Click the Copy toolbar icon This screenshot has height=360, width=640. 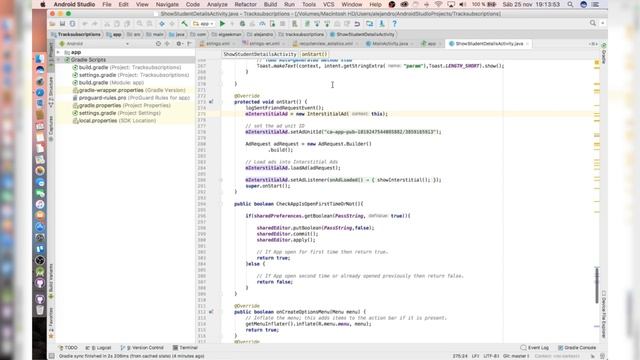(117, 24)
